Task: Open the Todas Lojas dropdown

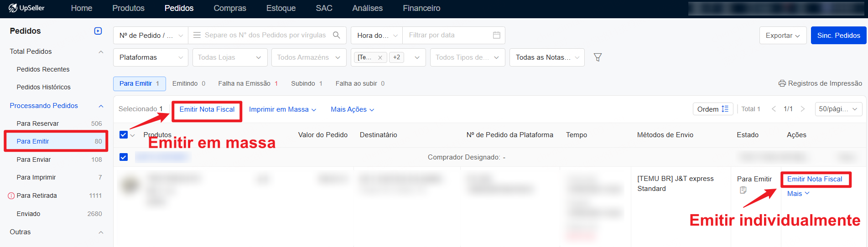Action: [x=229, y=57]
